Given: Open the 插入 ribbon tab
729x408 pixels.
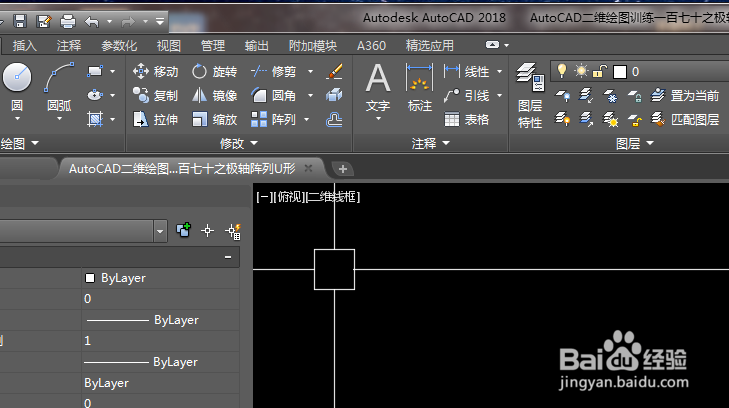Looking at the screenshot, I should 24,46.
